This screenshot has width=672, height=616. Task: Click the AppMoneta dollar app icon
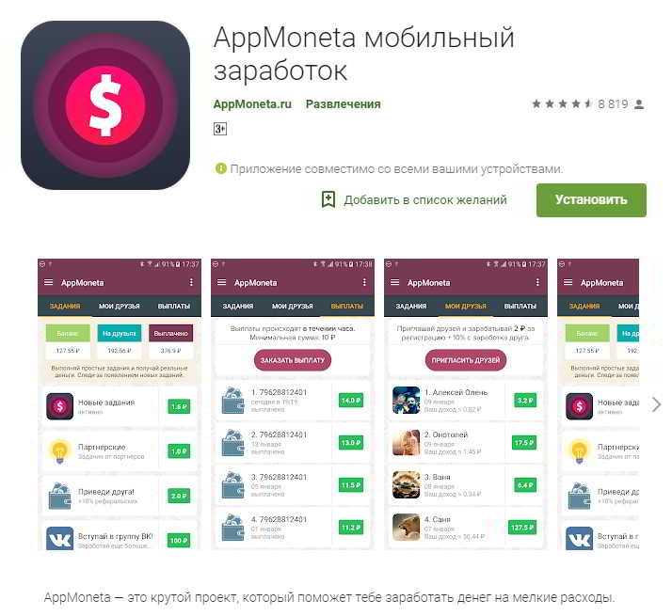pyautogui.click(x=105, y=105)
